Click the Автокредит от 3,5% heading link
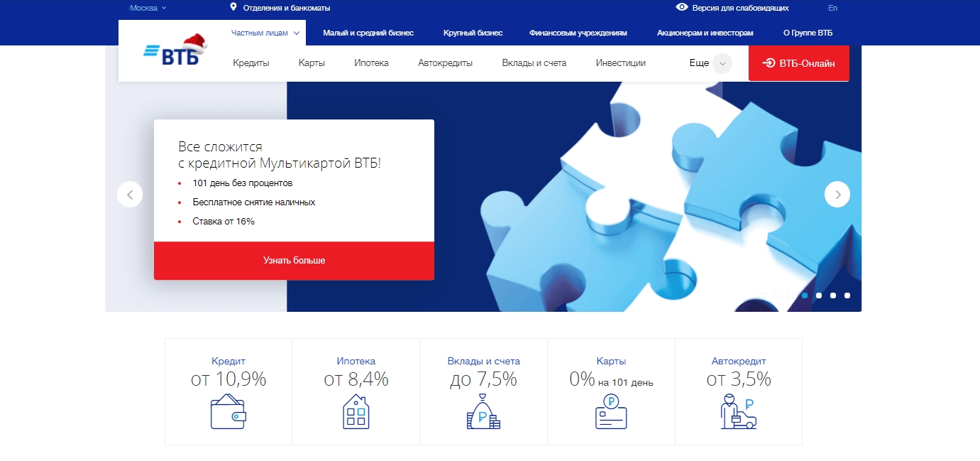This screenshot has width=980, height=461. 739,371
